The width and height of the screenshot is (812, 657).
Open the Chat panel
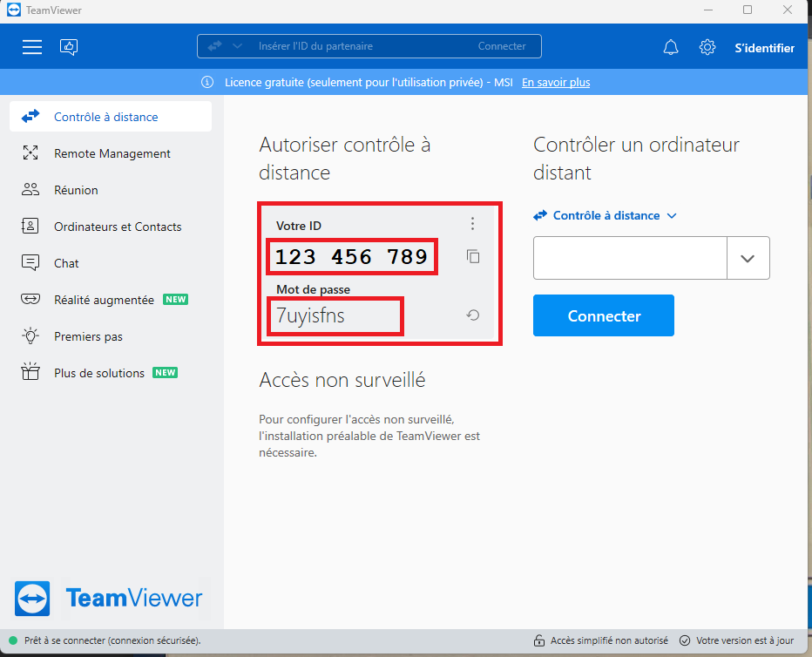click(x=66, y=263)
